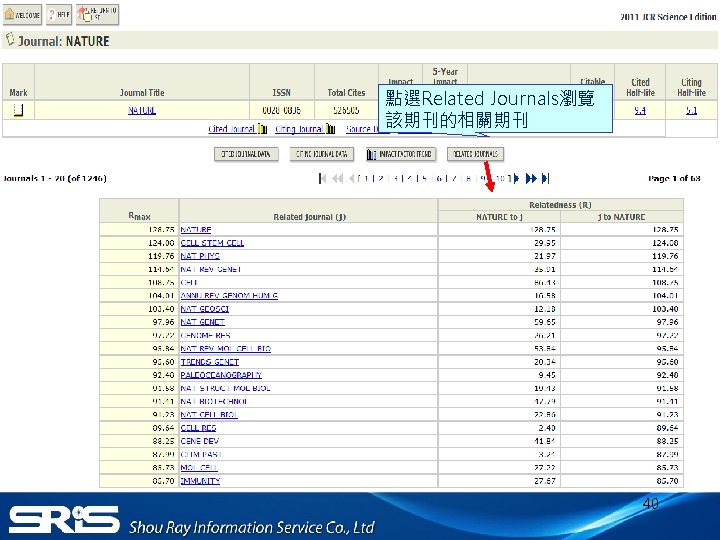This screenshot has width=720, height=540.
Task: Open the ANNU REV GENOM HUM G link
Action: [x=229, y=296]
